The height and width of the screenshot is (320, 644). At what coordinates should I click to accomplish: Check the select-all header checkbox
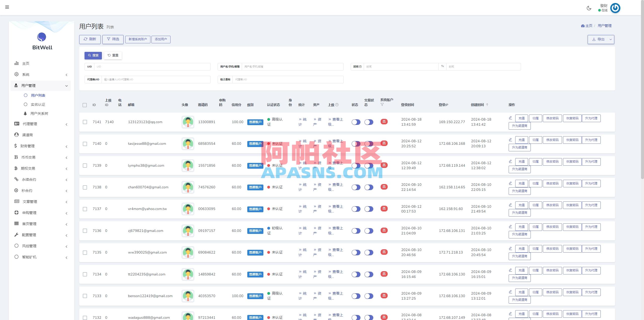[x=85, y=105]
